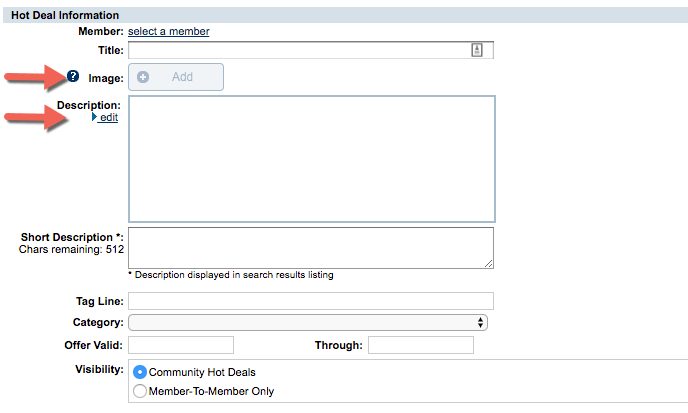
Task: Open the Category dropdown
Action: [x=308, y=323]
